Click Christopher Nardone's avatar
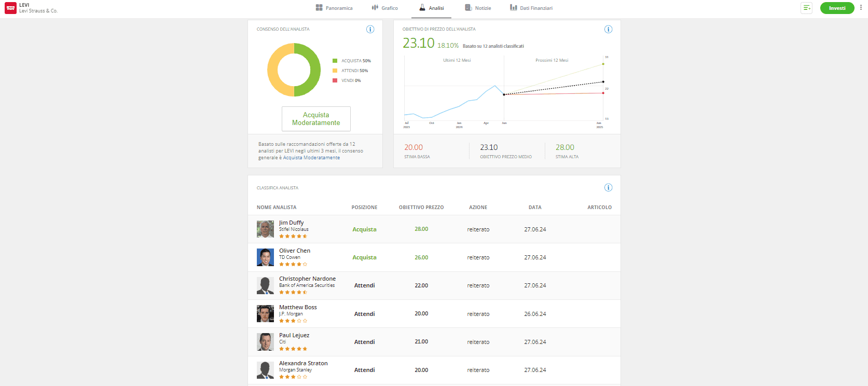This screenshot has width=868, height=386. click(x=265, y=285)
